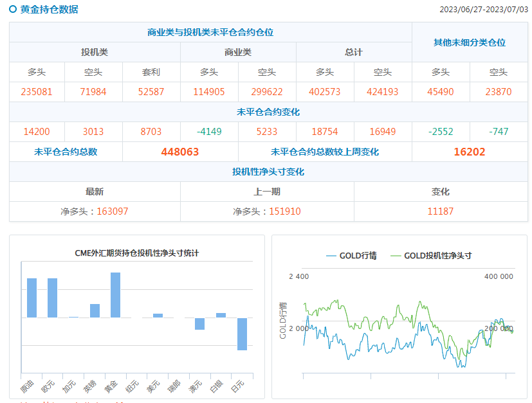
Task: Click the 商业类 column header
Action: tap(238, 52)
